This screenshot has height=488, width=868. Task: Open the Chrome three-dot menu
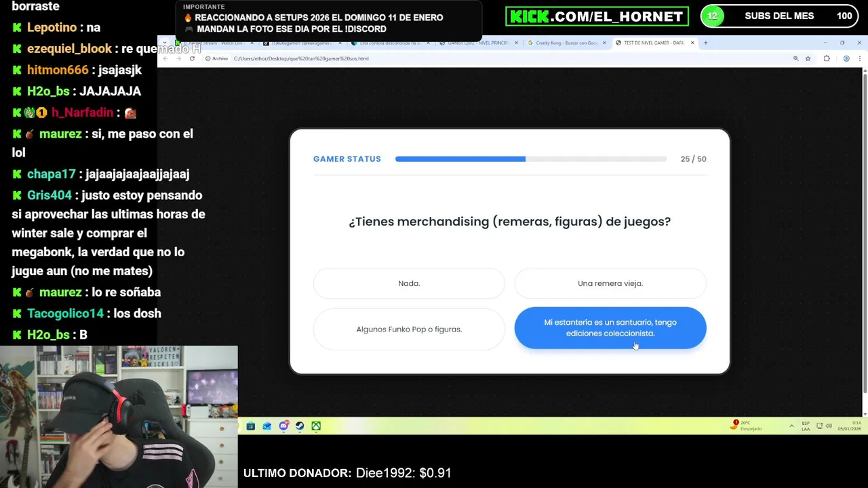859,59
